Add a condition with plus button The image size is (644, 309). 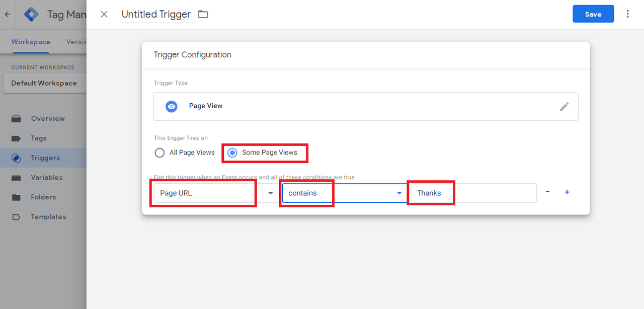pos(567,192)
